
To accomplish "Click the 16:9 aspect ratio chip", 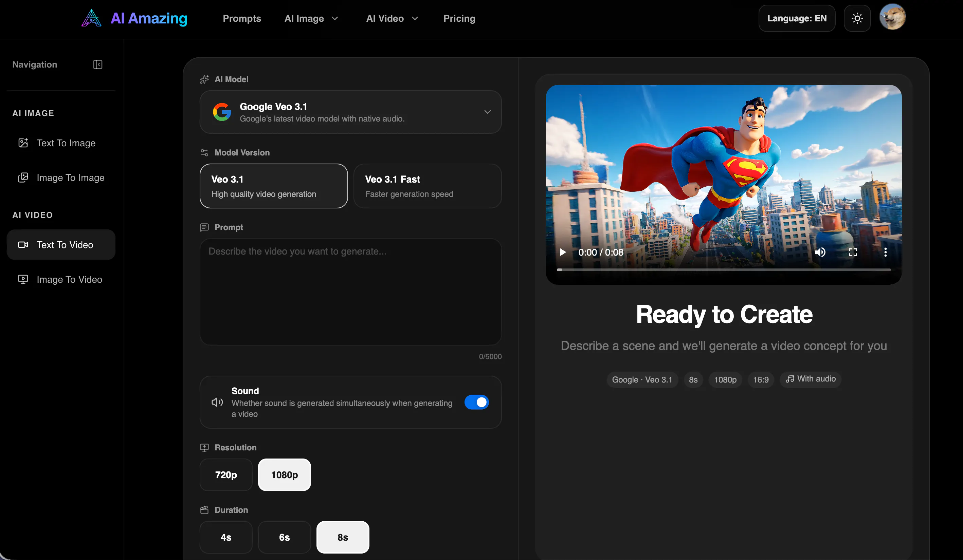I will pos(761,380).
